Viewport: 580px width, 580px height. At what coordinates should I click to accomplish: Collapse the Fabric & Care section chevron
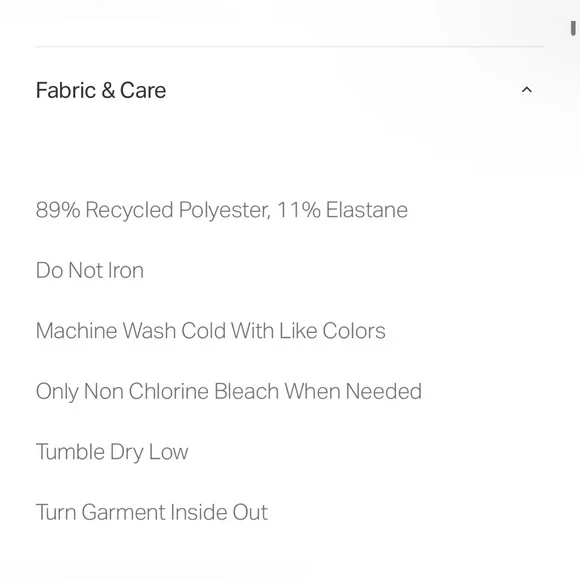(x=526, y=90)
